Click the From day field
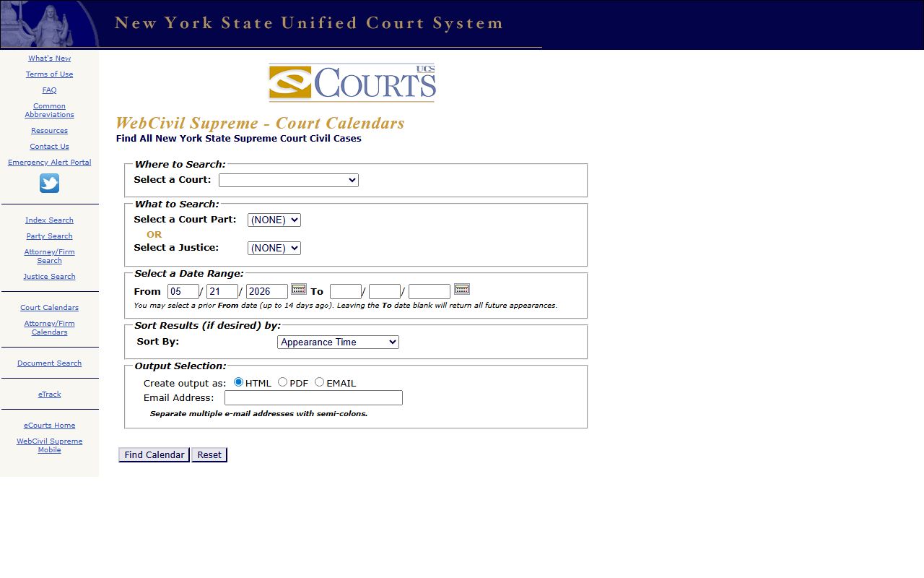Image resolution: width=924 pixels, height=578 pixels. pyautogui.click(x=222, y=291)
